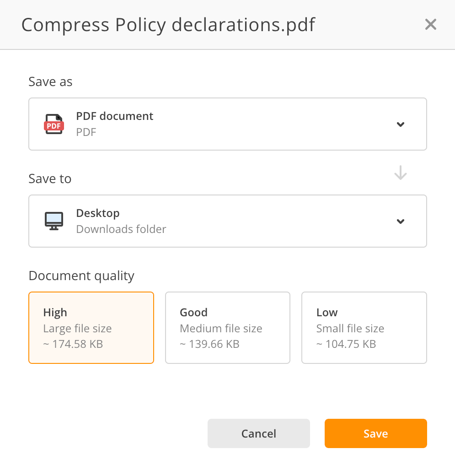Click the "~ 104.75 KB" size text
Viewport: 455px width, 476px height.
pyautogui.click(x=346, y=344)
